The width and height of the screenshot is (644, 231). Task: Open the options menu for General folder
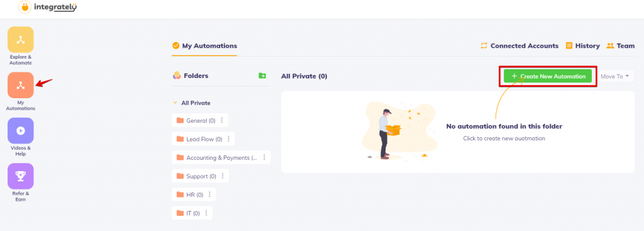coord(222,120)
